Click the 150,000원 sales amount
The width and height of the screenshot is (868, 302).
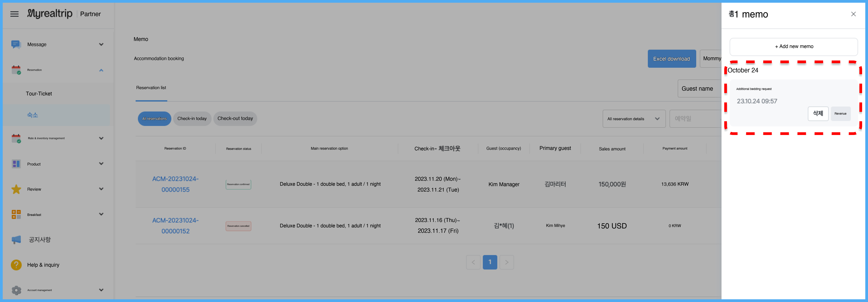pyautogui.click(x=612, y=184)
